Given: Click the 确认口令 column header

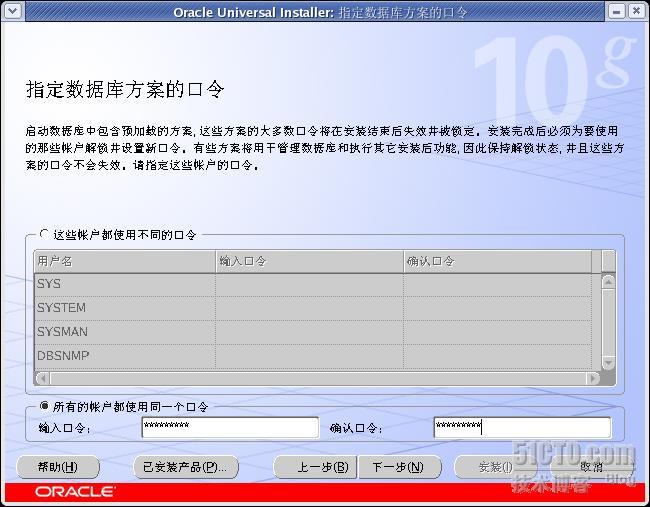Looking at the screenshot, I should point(497,261).
